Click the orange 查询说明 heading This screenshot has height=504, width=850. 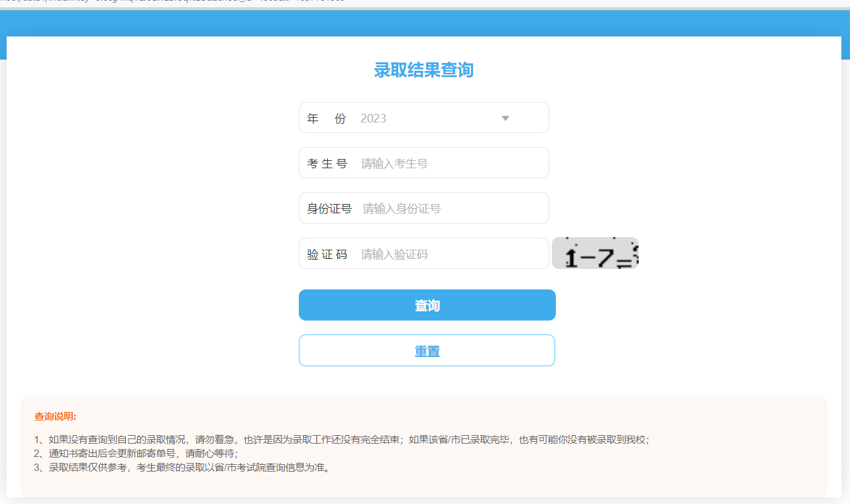(56, 417)
